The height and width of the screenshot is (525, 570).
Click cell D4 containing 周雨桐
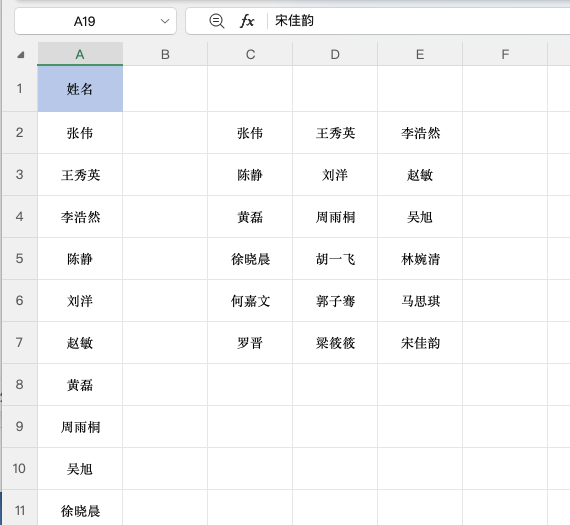coord(335,217)
